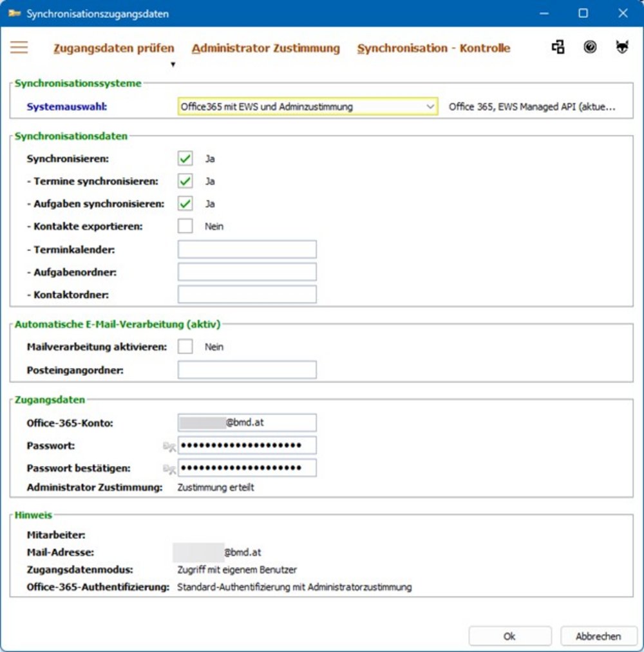Open Administrator Zustimmung menu item
644x652 pixels.
[265, 48]
